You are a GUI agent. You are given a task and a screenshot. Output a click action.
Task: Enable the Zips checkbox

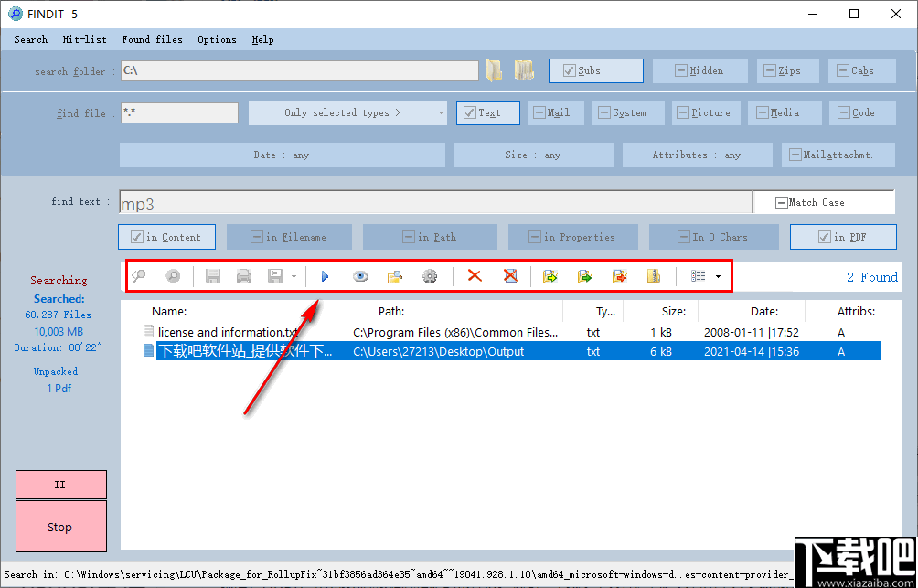[x=790, y=70]
